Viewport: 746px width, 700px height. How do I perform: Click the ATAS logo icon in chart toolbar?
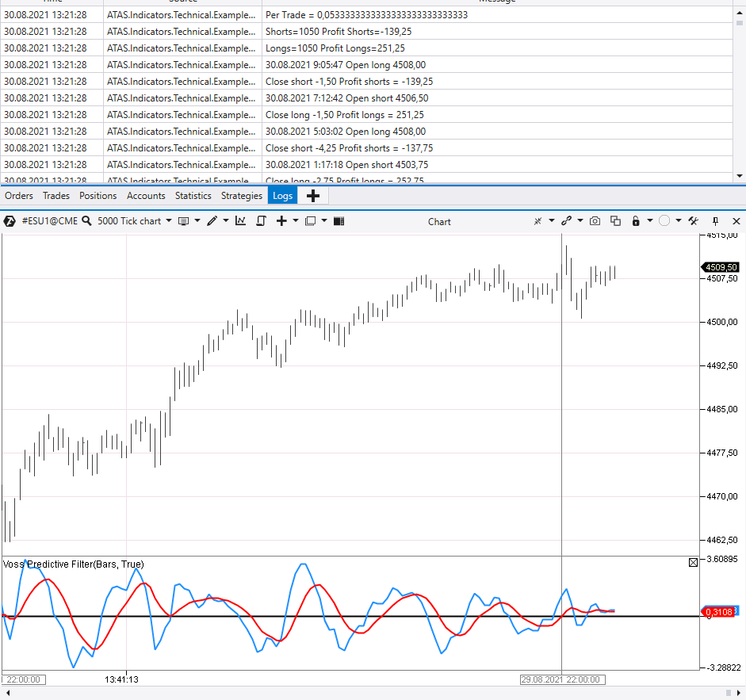tap(10, 221)
